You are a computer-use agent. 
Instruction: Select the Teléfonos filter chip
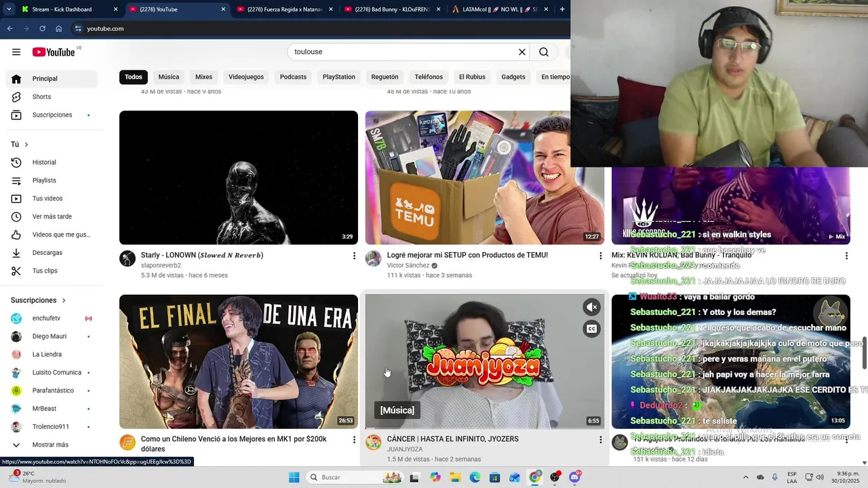pos(429,77)
